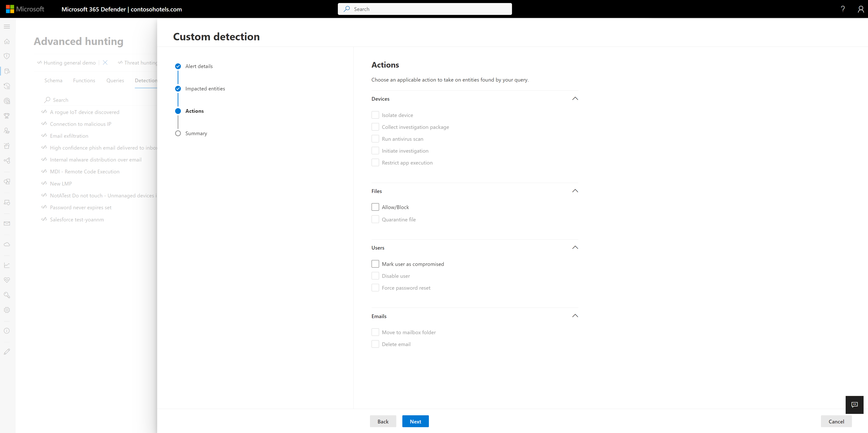The height and width of the screenshot is (433, 868).
Task: Open the Permissions key icon
Action: 7,295
